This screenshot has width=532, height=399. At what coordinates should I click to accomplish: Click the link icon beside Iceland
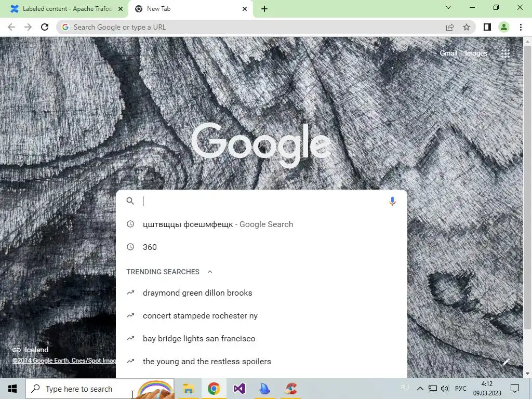click(16, 350)
